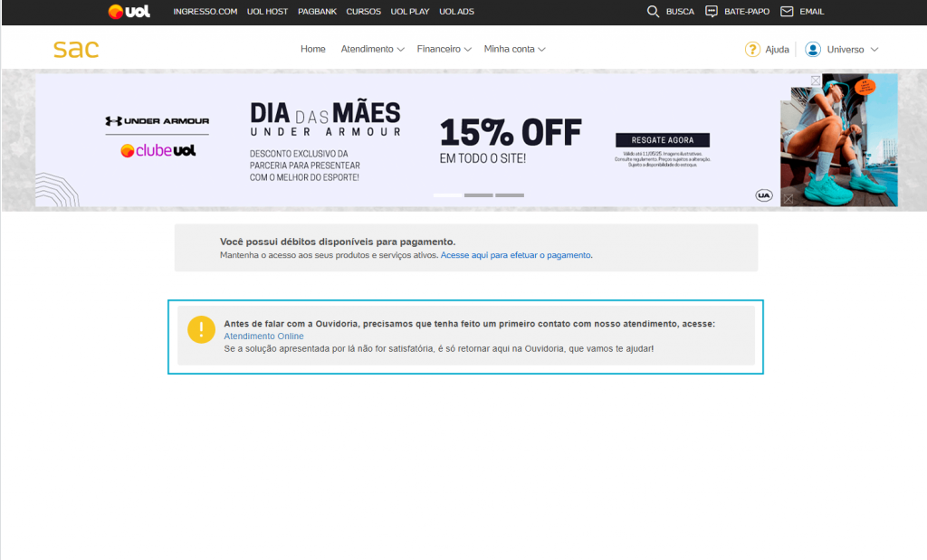Image resolution: width=927 pixels, height=560 pixels.
Task: Open the Financeiro menu
Action: tap(439, 49)
